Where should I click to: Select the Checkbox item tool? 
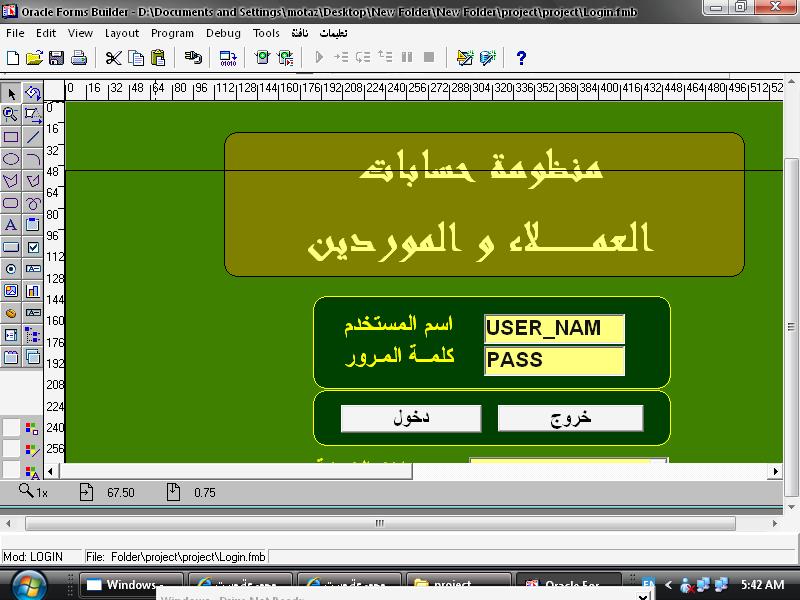[x=33, y=247]
